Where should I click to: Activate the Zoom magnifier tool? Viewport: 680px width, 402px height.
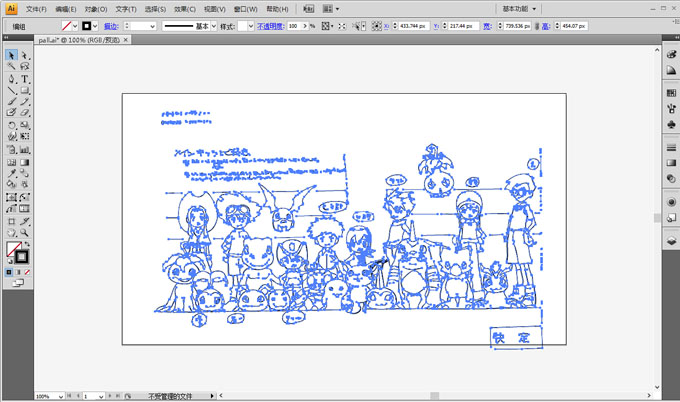click(25, 233)
